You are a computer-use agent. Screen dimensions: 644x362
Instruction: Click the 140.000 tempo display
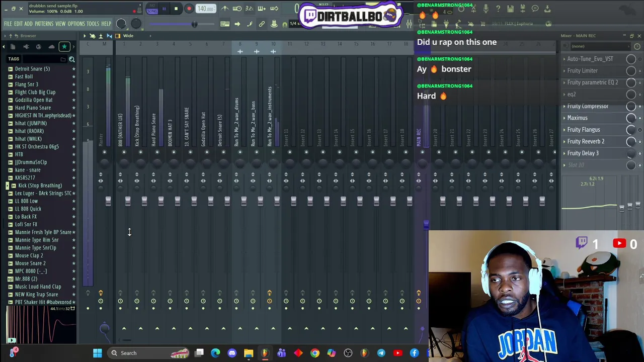point(205,9)
